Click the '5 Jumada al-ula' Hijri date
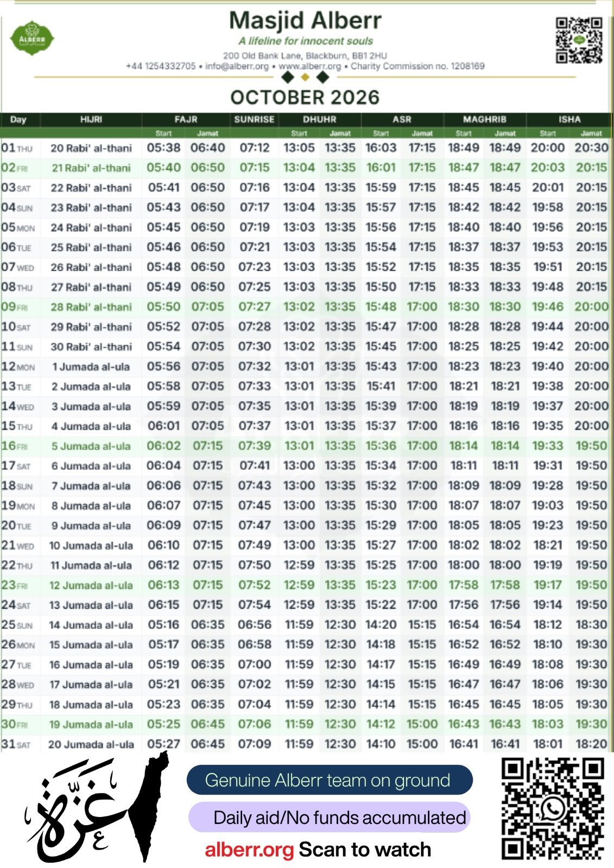 point(91,446)
